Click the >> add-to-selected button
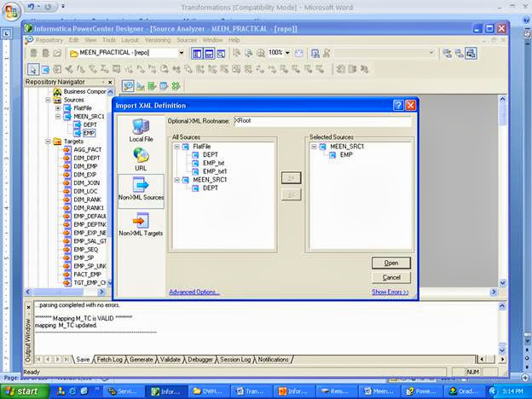Viewport: 532px width, 399px height. 291,178
